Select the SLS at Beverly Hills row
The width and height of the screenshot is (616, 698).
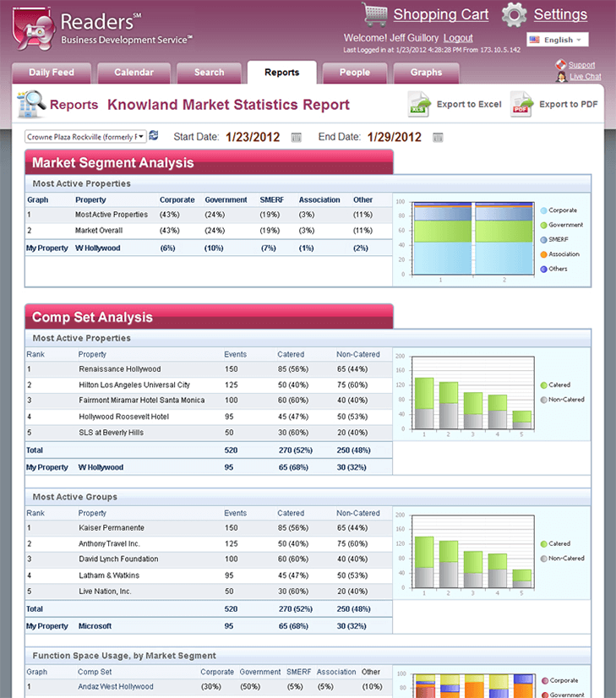coord(209,433)
